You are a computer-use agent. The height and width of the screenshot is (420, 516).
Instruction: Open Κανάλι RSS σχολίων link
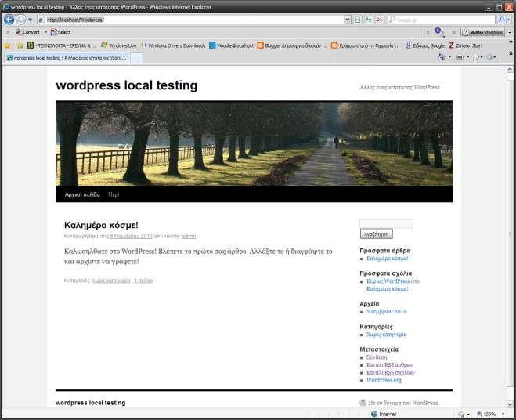(391, 372)
